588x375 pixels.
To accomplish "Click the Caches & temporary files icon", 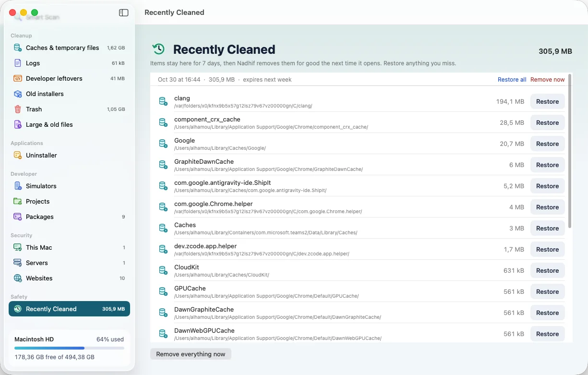I will click(x=18, y=48).
